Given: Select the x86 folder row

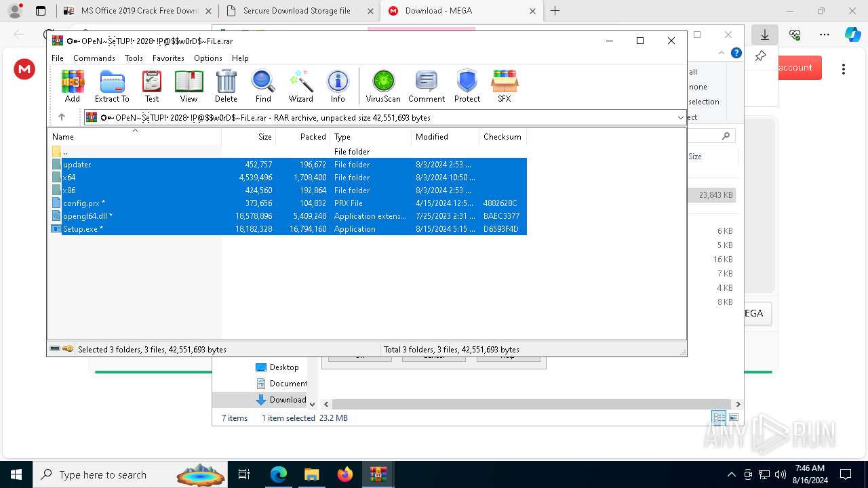Looking at the screenshot, I should 288,190.
